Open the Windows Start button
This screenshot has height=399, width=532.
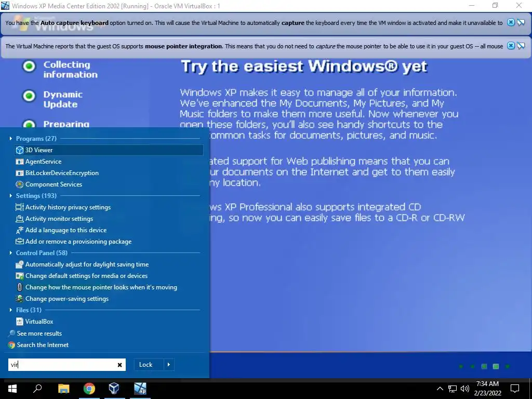click(12, 389)
